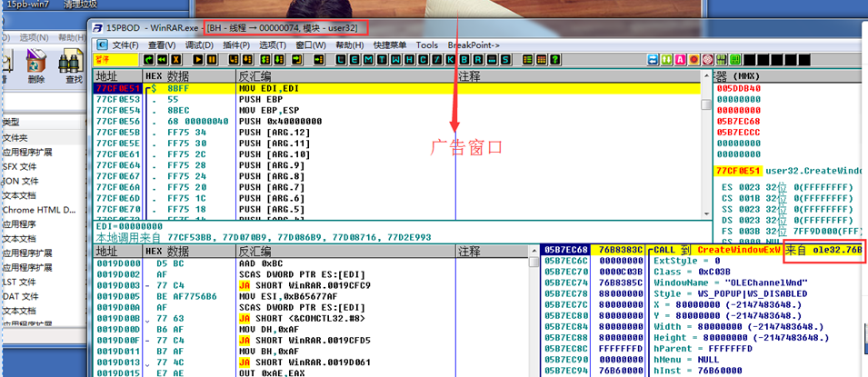Open Breakpoints window with B icon

(465, 59)
